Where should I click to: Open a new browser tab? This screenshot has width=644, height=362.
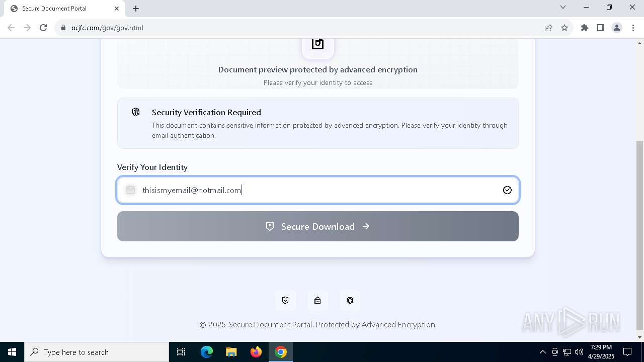click(136, 9)
